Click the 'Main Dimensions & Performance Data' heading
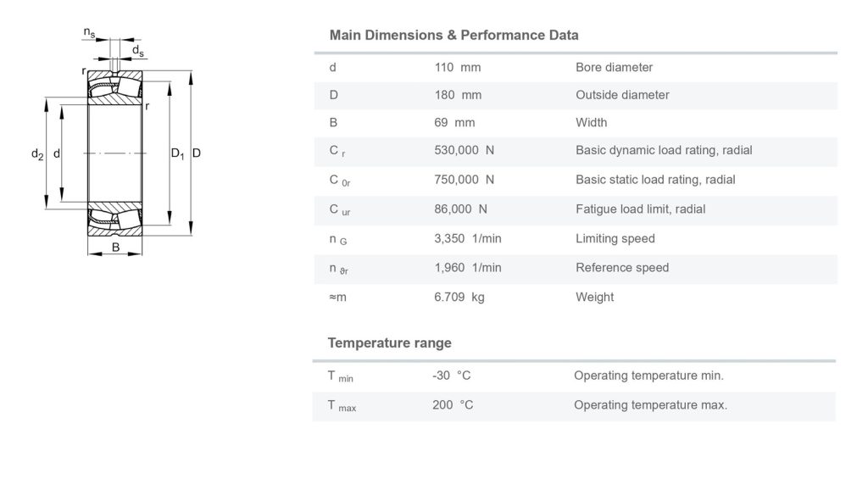This screenshot has height=479, width=868. 453,36
